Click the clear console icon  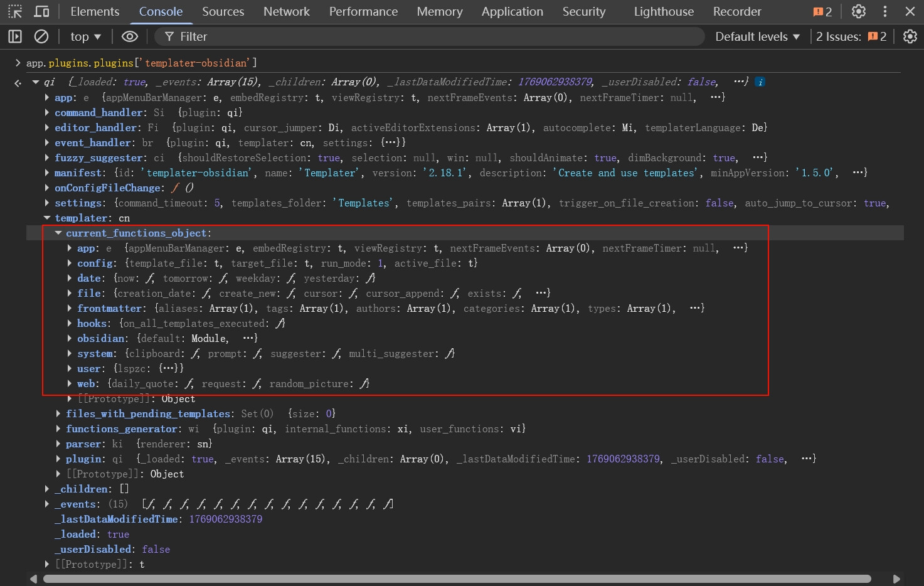[x=41, y=36]
